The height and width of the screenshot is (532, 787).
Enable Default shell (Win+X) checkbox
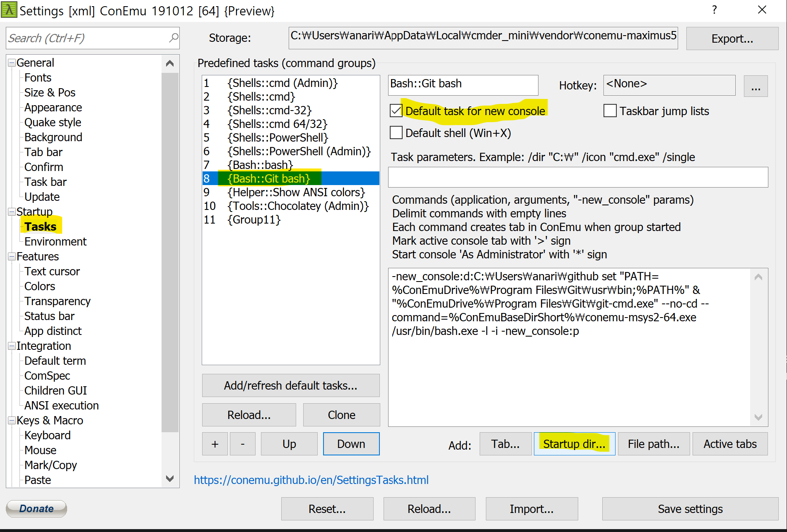pyautogui.click(x=396, y=132)
